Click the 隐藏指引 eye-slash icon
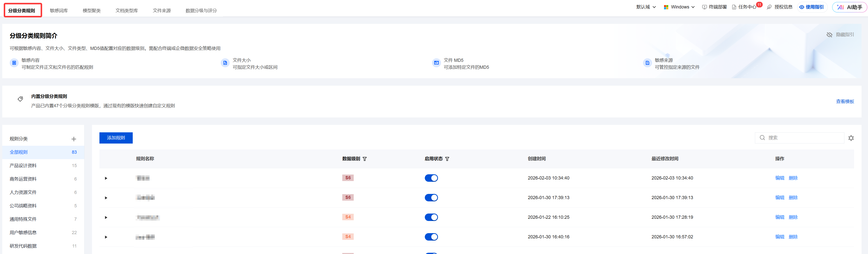 click(x=829, y=35)
